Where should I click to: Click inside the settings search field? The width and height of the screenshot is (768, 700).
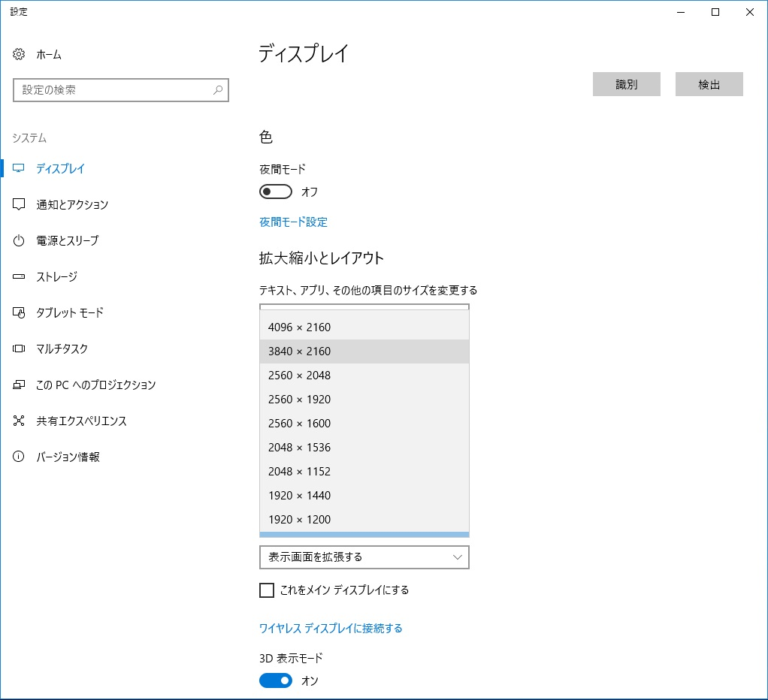113,90
